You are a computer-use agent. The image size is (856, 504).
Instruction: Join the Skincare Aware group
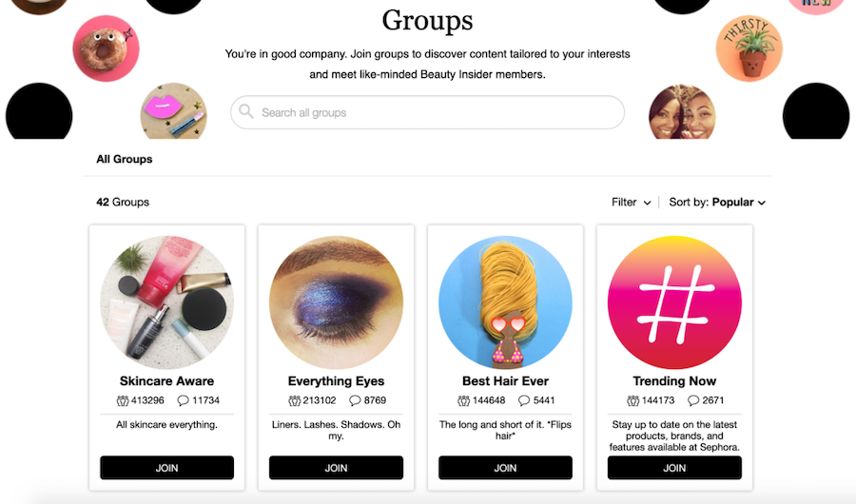167,468
